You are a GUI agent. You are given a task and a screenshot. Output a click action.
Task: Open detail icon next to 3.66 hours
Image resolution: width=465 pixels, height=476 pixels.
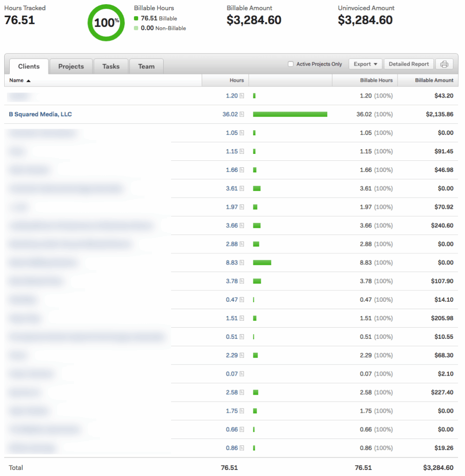242,226
